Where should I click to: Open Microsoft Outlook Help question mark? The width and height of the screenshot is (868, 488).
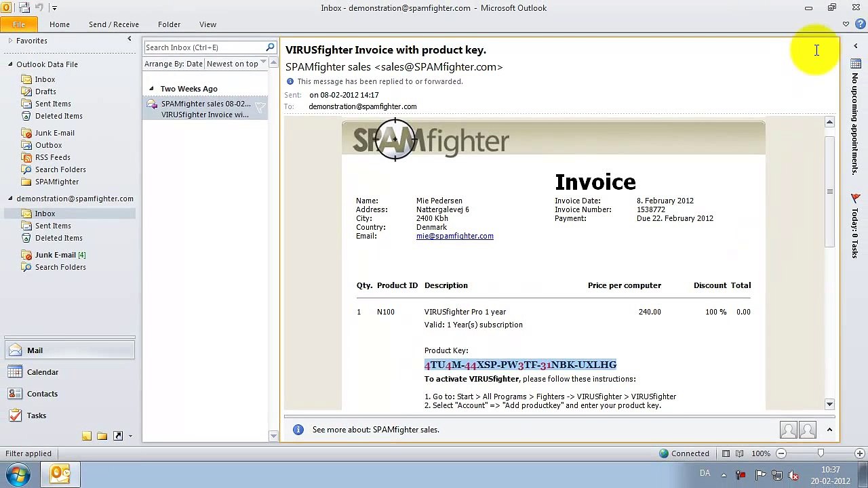pyautogui.click(x=861, y=24)
